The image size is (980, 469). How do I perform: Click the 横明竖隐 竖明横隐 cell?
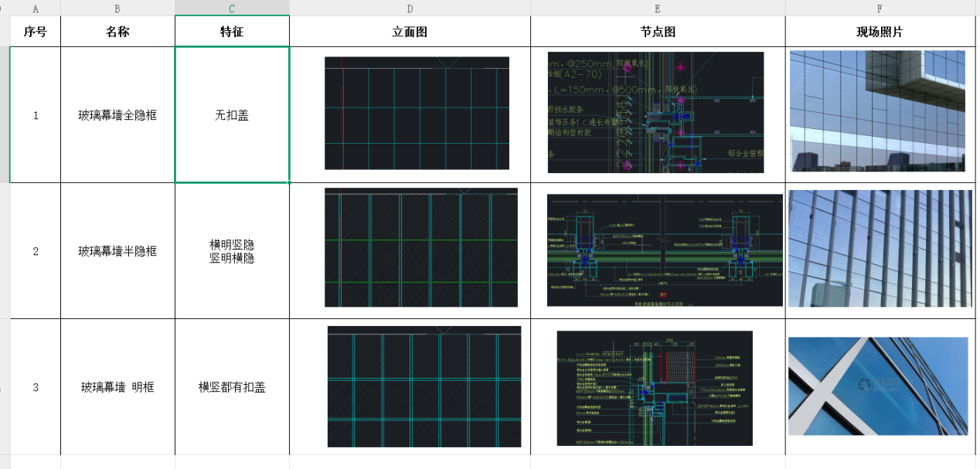point(232,250)
